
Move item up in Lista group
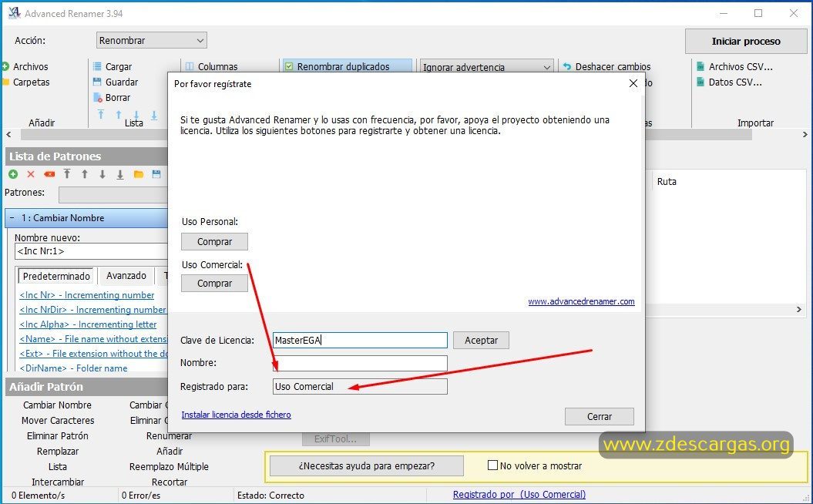(119, 115)
